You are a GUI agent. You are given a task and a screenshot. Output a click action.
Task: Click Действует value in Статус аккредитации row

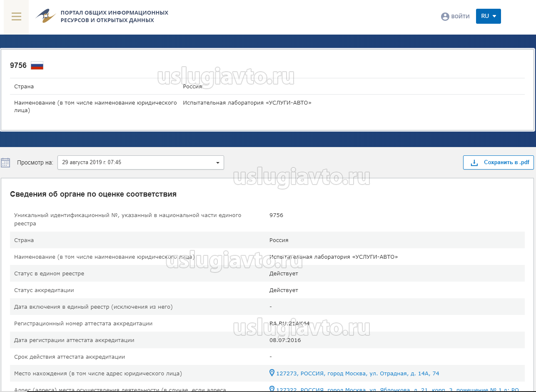284,290
